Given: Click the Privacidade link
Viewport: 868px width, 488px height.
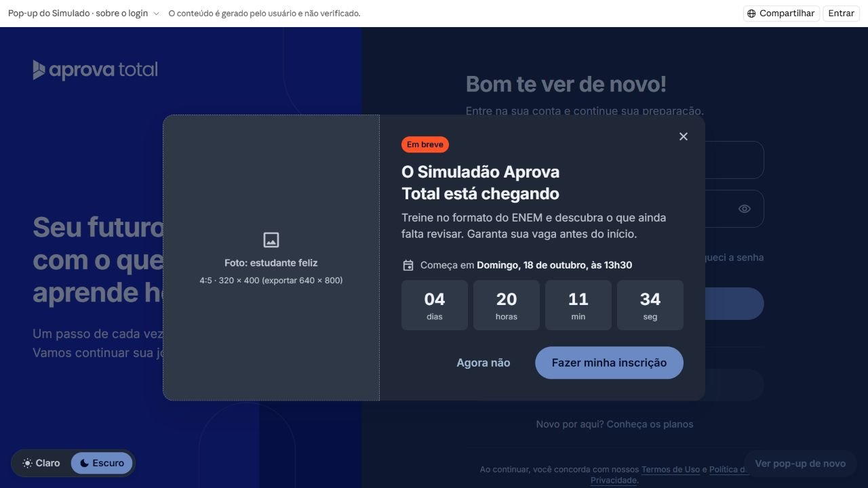Looking at the screenshot, I should (x=614, y=480).
